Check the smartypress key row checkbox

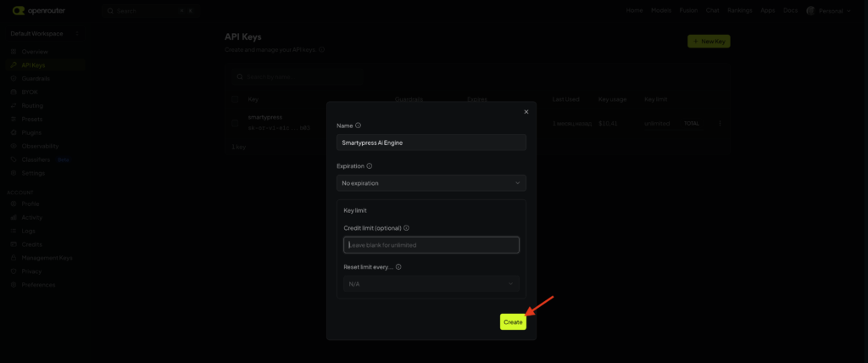235,123
